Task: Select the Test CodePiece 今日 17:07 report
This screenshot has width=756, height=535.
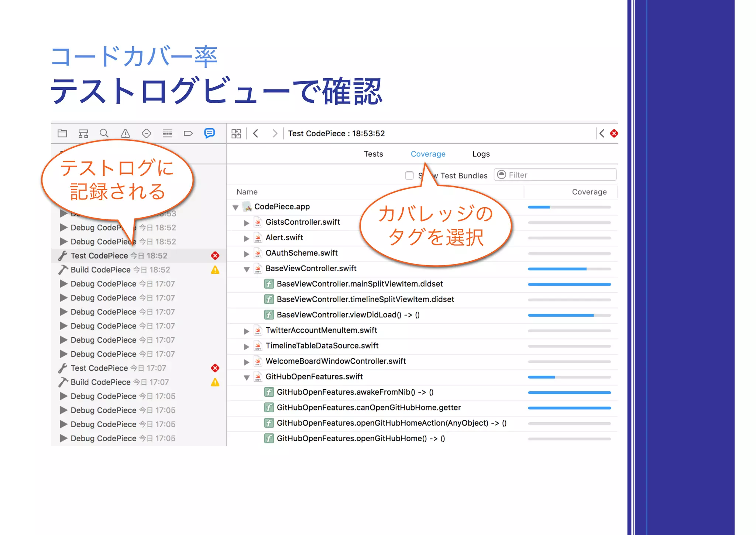Action: point(139,368)
